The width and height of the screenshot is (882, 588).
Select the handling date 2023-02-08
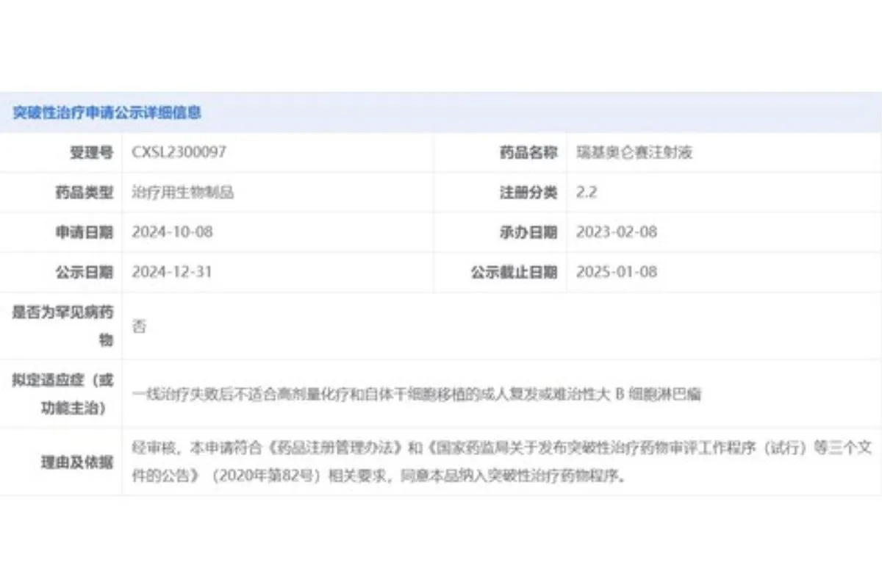(x=617, y=232)
